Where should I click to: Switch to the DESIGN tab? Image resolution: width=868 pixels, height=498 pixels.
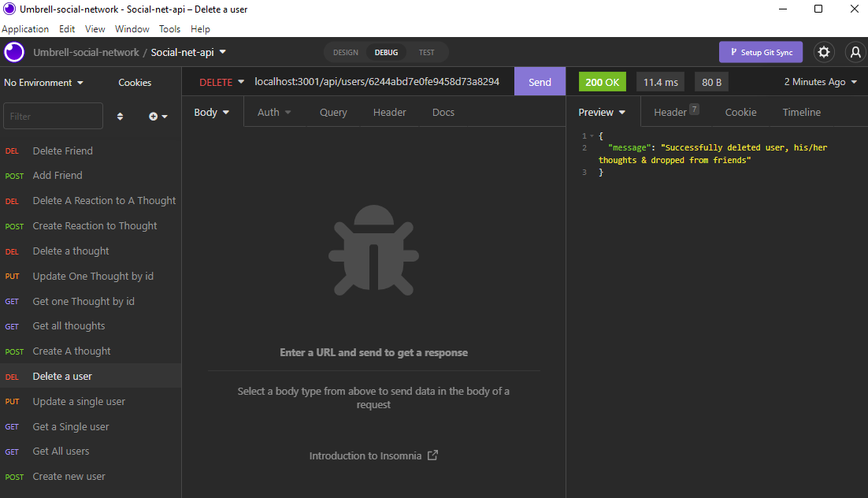tap(346, 52)
